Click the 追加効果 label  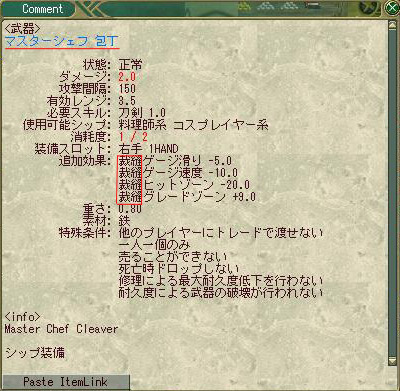(85, 161)
